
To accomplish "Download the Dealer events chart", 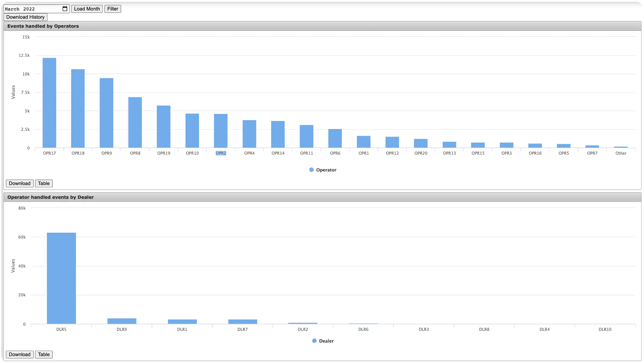I will 20,354.
